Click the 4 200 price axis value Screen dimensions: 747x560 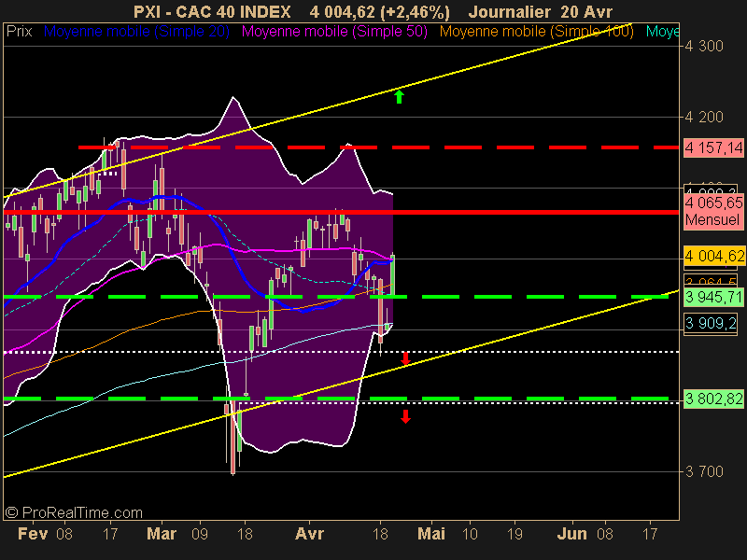(704, 117)
